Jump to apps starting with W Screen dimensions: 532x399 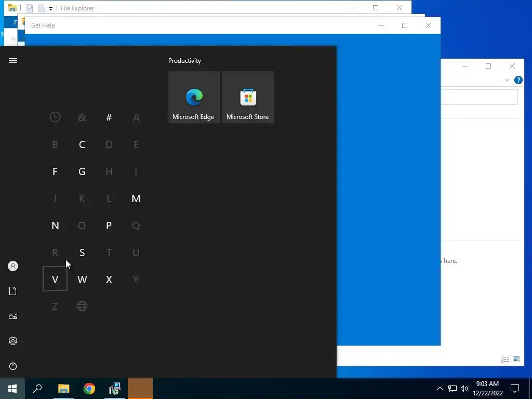[x=82, y=280]
